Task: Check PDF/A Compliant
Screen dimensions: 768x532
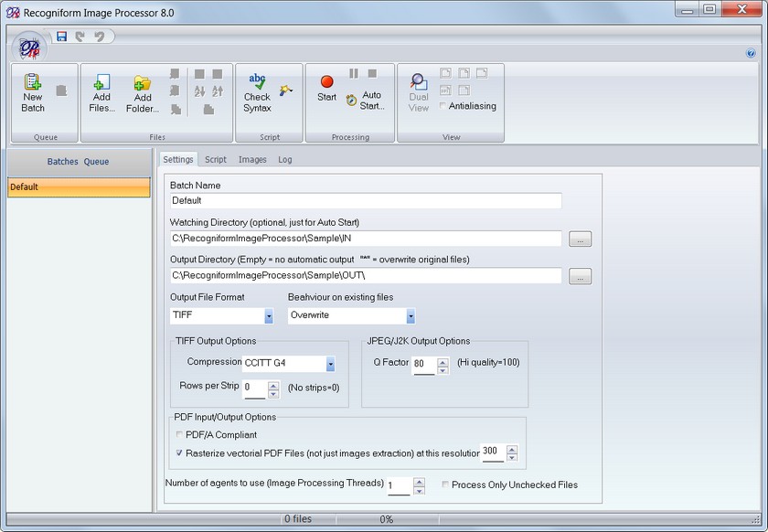Action: pyautogui.click(x=179, y=434)
